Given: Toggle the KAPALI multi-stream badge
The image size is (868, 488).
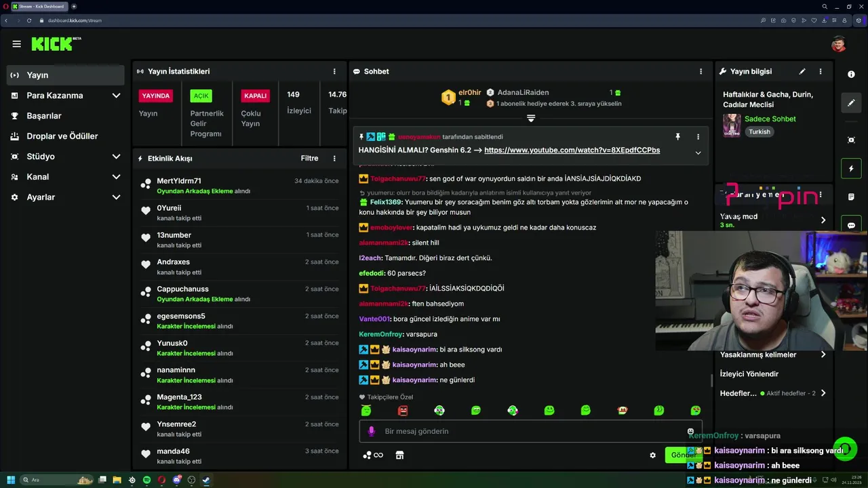Looking at the screenshot, I should [256, 96].
